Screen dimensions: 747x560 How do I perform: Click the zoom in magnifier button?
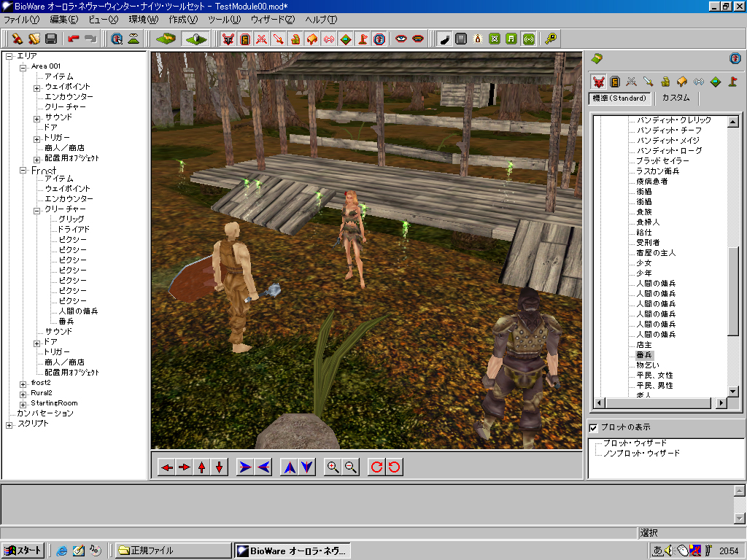pos(333,467)
